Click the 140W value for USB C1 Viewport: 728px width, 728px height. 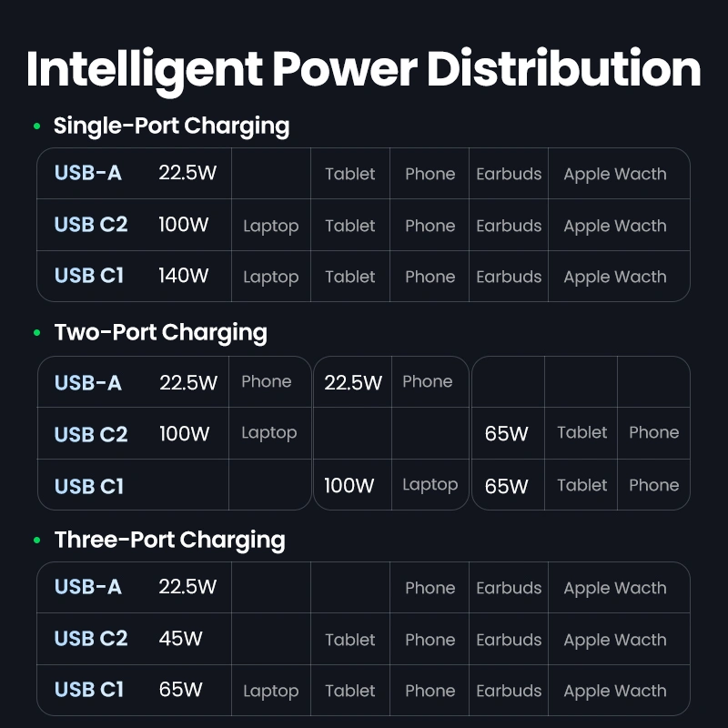pos(183,276)
